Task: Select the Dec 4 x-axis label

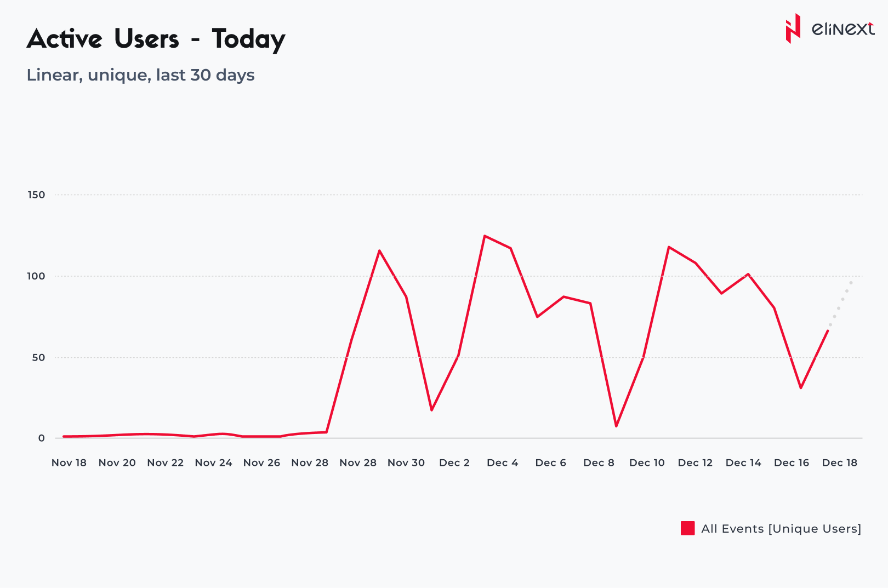Action: (x=503, y=463)
